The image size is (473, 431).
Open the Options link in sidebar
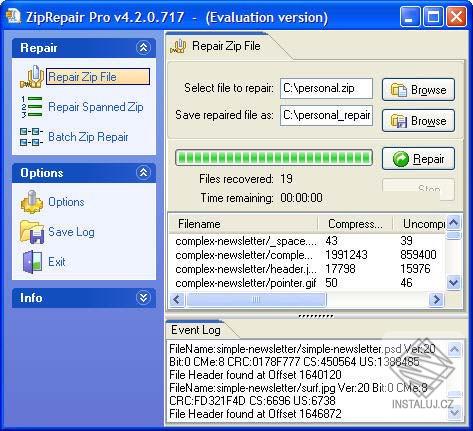(x=66, y=202)
